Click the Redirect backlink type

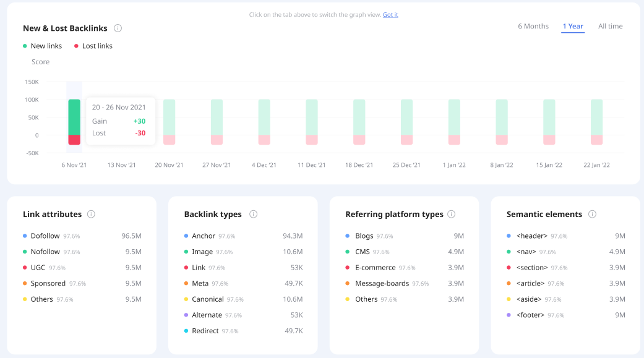[244, 331]
